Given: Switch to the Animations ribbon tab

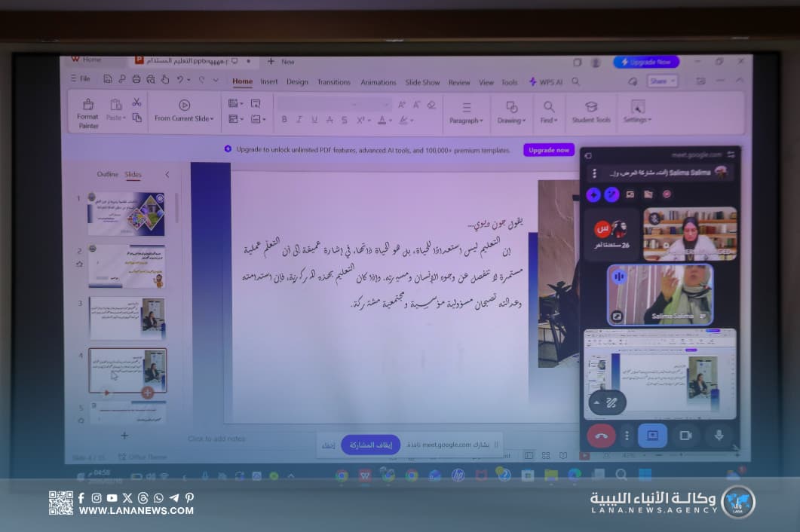Looking at the screenshot, I should (x=378, y=82).
